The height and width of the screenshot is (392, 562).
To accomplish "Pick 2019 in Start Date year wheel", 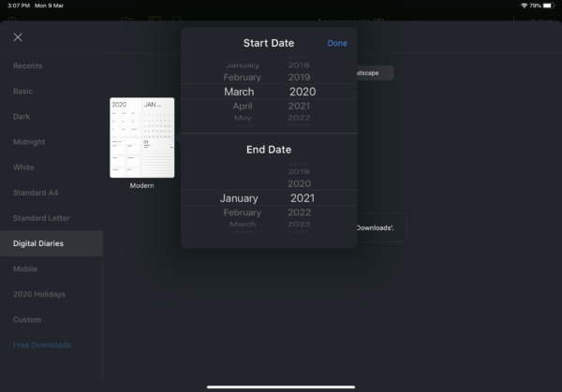I will click(x=300, y=78).
